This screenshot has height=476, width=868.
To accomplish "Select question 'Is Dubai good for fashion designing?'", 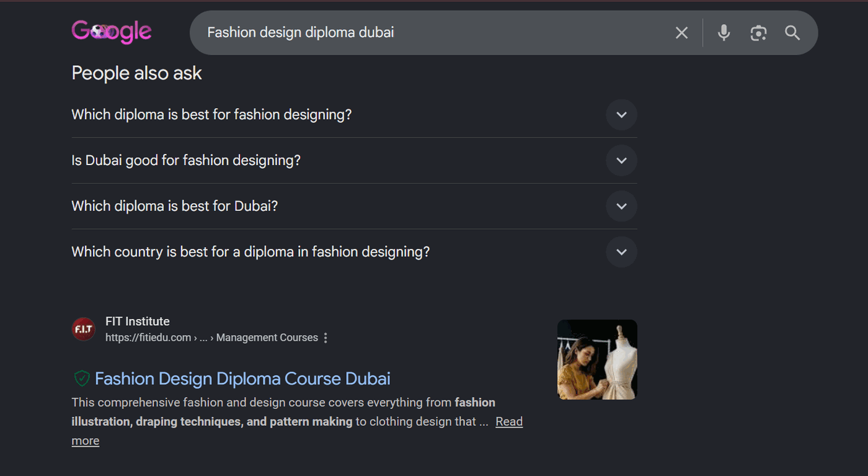I will (x=186, y=161).
